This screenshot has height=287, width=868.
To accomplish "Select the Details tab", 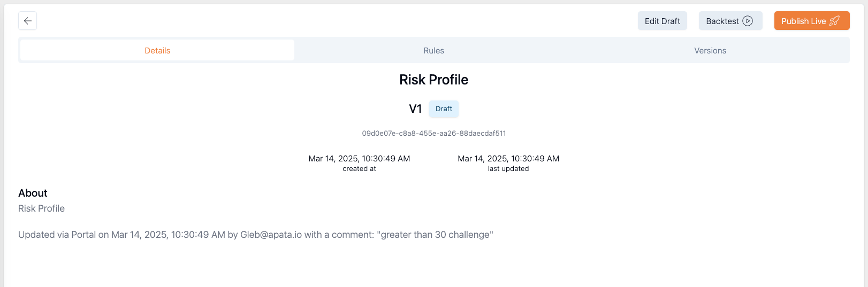I will [x=157, y=50].
